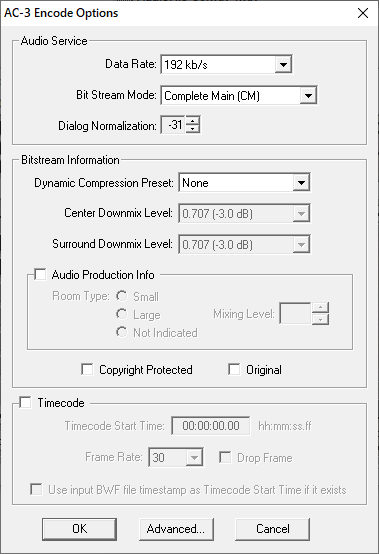Enable the Timecode checkbox
The height and width of the screenshot is (554, 379).
25,402
